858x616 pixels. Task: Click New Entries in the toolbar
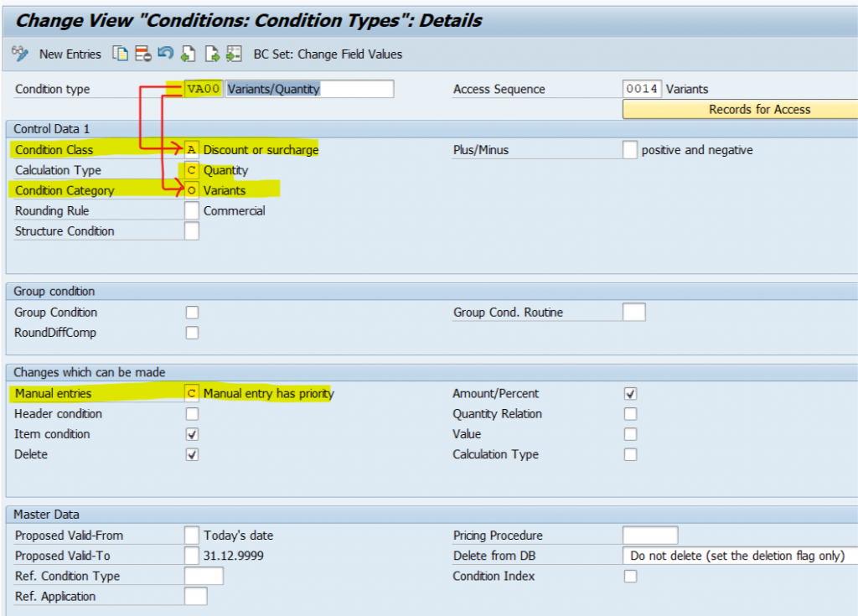pos(70,54)
